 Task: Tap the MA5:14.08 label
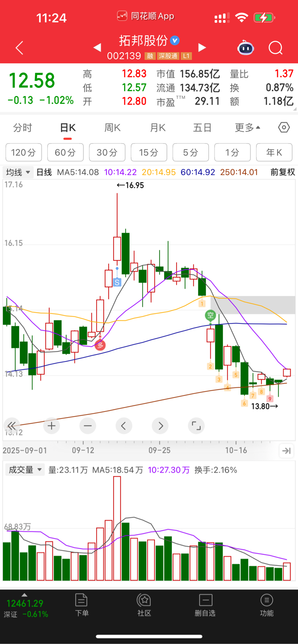[78, 172]
